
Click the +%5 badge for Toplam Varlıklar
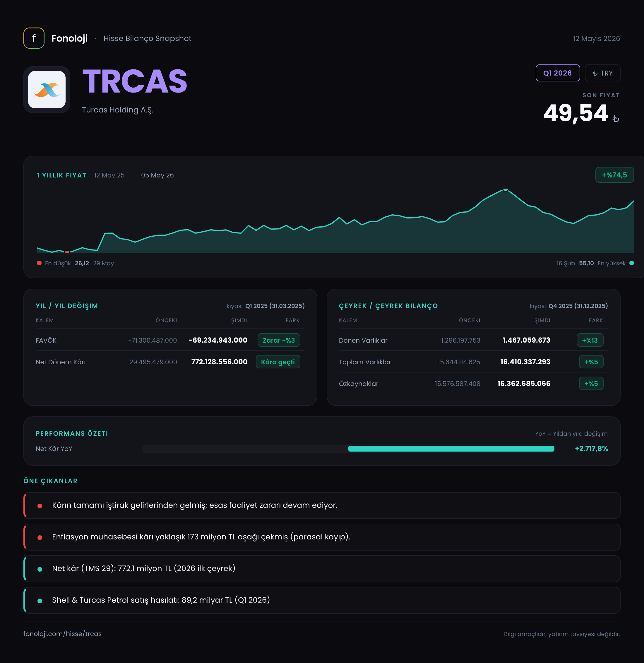click(x=591, y=362)
